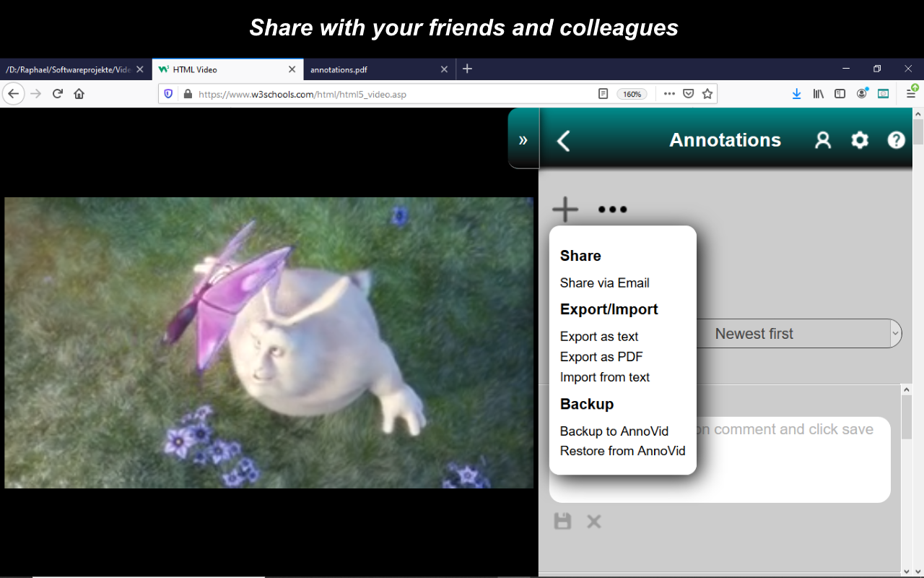Choose Restore from AnnoVid
924x578 pixels.
623,451
